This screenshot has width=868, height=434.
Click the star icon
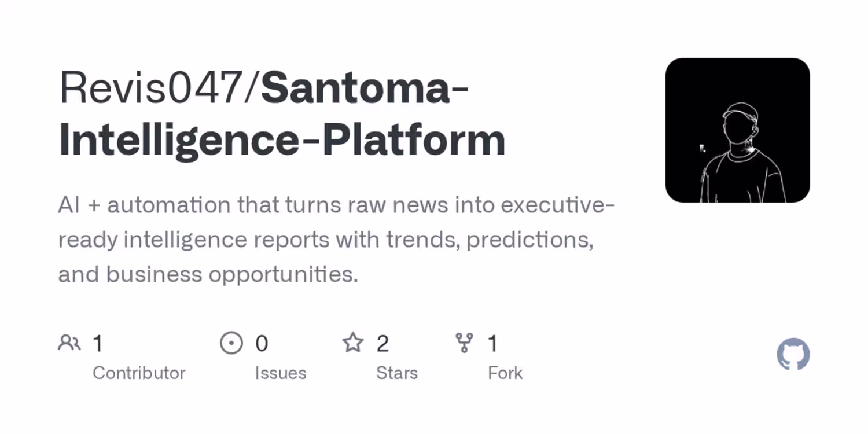point(352,343)
